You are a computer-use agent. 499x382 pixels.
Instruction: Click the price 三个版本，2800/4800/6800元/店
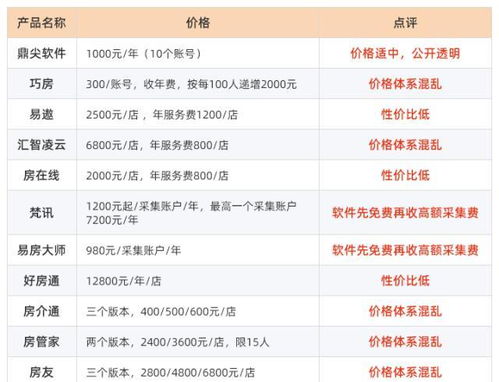pos(171,373)
